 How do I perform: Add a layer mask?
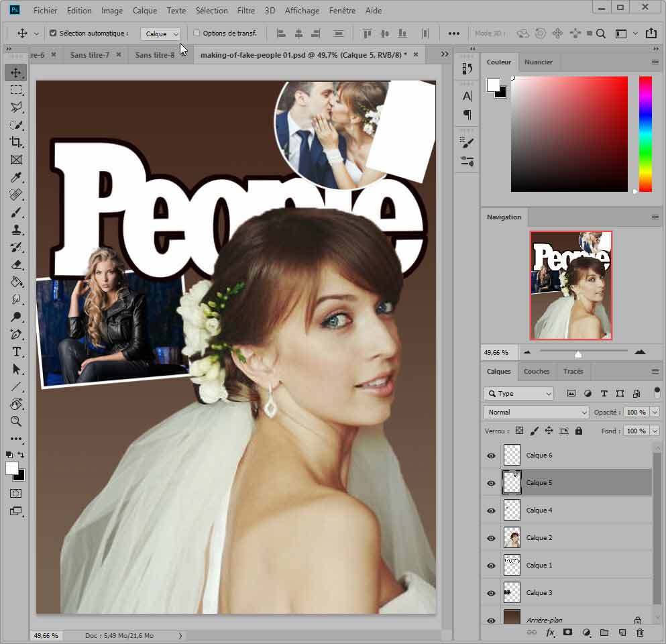567,633
